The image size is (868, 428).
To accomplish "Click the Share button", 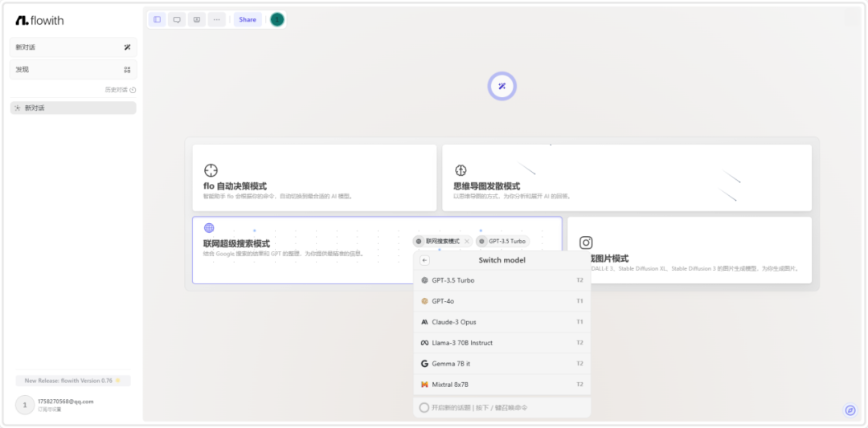I will click(248, 19).
